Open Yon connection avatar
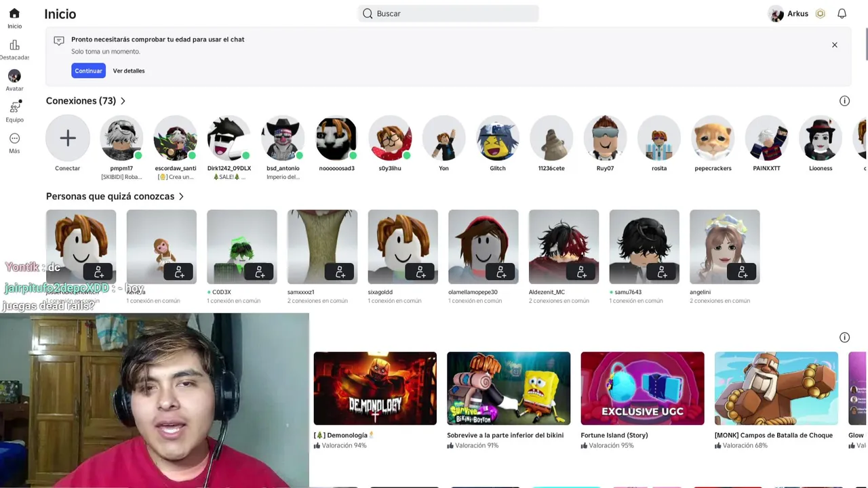Screen dimensions: 868x488 pos(443,138)
